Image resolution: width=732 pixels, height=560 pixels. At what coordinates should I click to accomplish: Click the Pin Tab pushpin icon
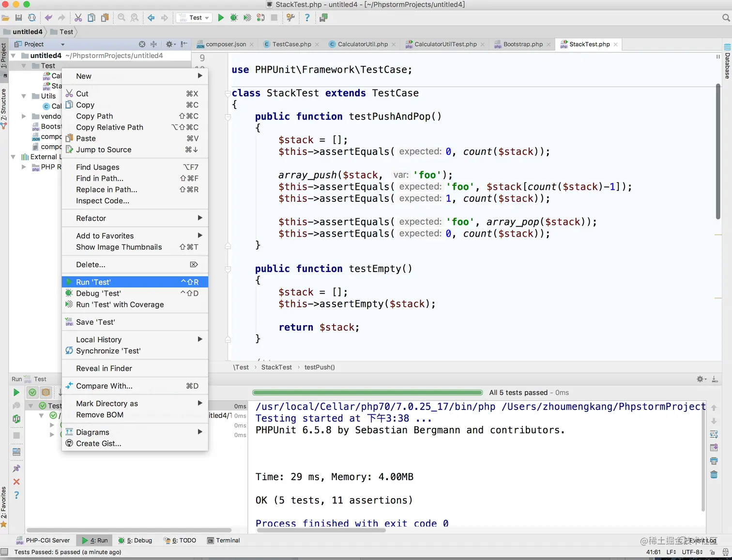pyautogui.click(x=16, y=469)
